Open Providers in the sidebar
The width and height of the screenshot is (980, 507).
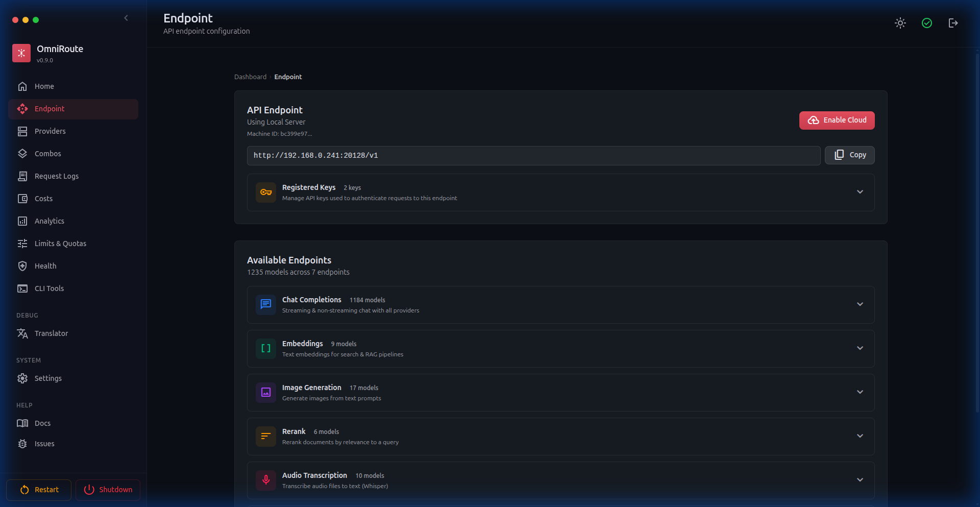50,131
